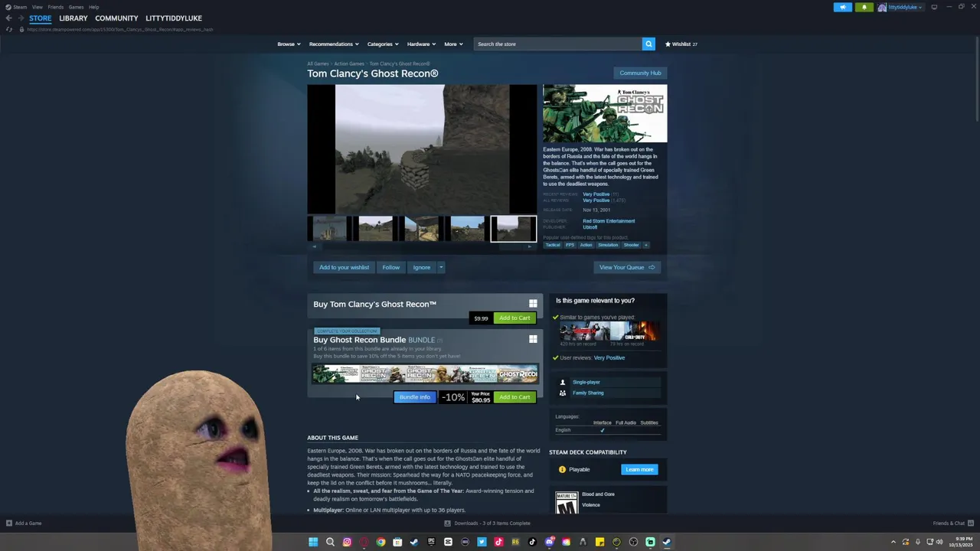Expand the Recommendations dropdown
This screenshot has height=551, width=980.
click(334, 44)
